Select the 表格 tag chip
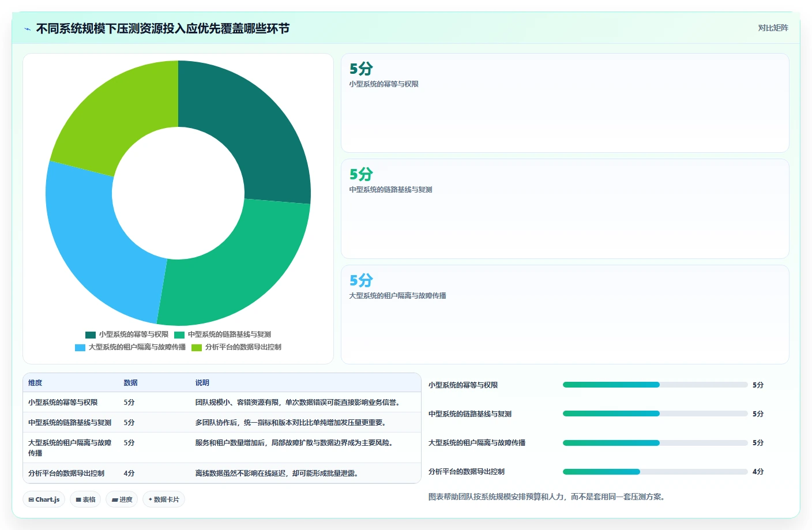 (x=85, y=499)
